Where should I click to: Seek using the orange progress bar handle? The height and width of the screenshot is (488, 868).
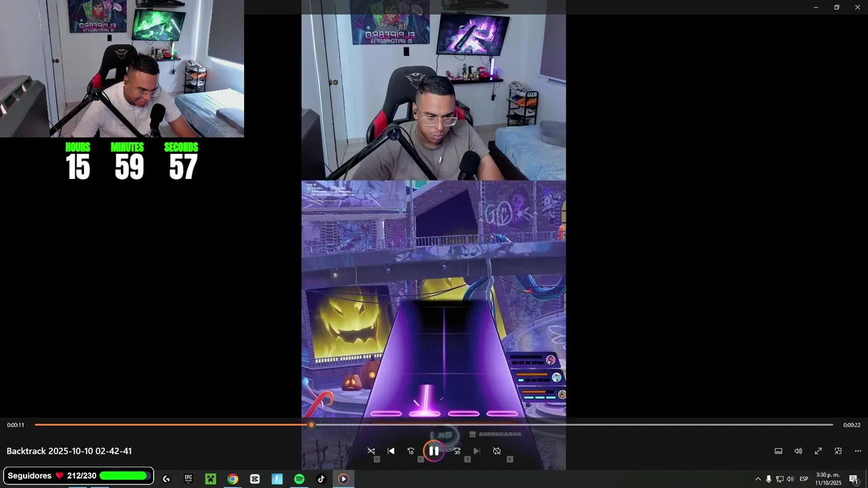pos(311,425)
